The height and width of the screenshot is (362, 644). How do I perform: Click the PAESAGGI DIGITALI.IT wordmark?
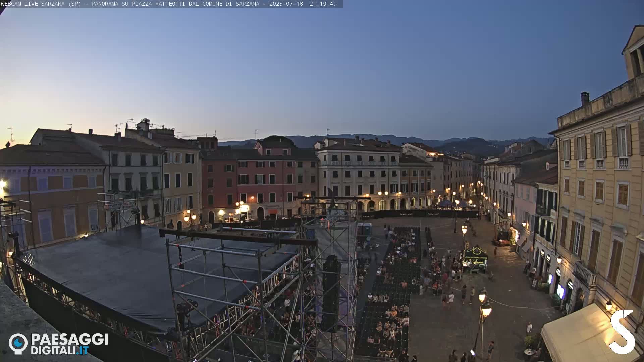click(69, 344)
